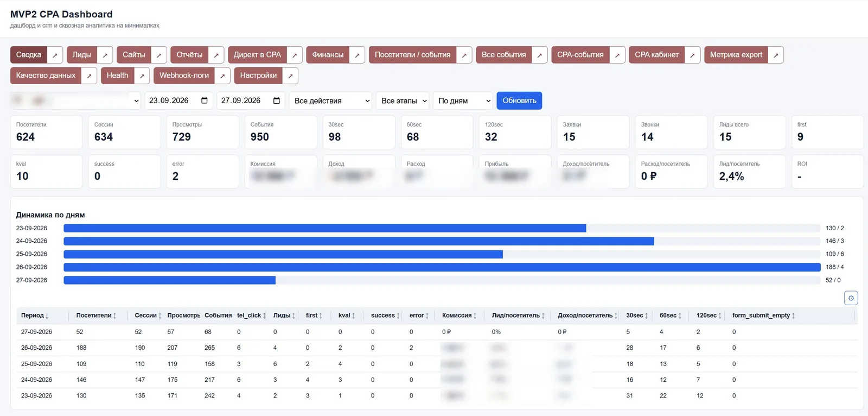Viewport: 868px width, 416px height.
Task: Click arrow icon beside Отчёты tab
Action: click(x=216, y=55)
